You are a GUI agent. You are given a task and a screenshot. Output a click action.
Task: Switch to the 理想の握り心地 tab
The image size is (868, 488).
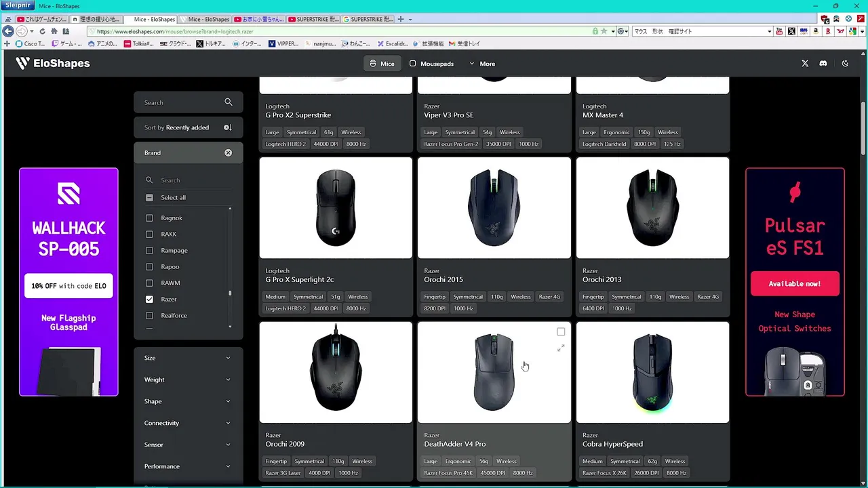tap(96, 19)
